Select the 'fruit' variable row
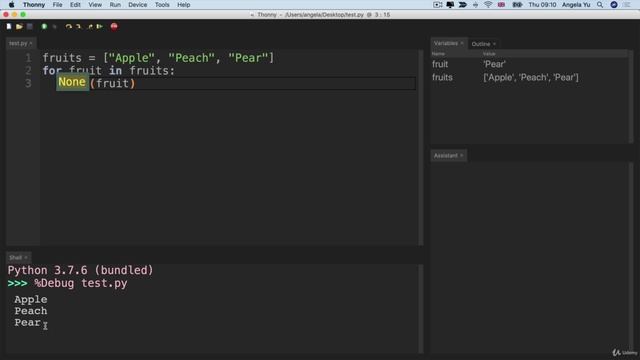Screen dimensions: 640x360 (529, 64)
